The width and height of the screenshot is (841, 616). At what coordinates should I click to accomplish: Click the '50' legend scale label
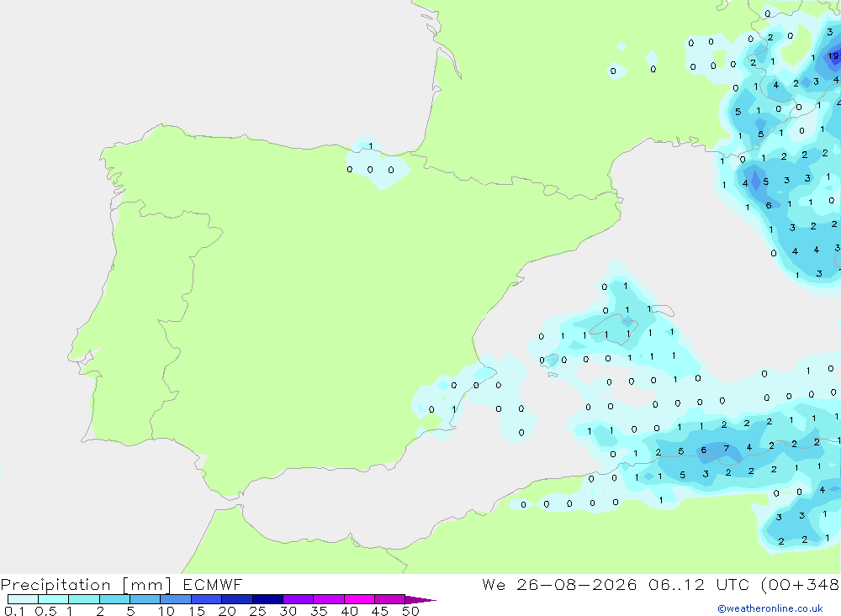(x=410, y=611)
